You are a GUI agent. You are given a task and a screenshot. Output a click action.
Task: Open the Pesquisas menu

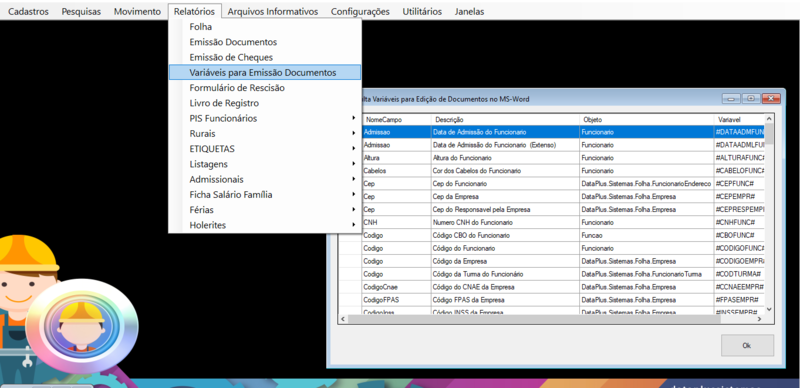click(x=81, y=11)
